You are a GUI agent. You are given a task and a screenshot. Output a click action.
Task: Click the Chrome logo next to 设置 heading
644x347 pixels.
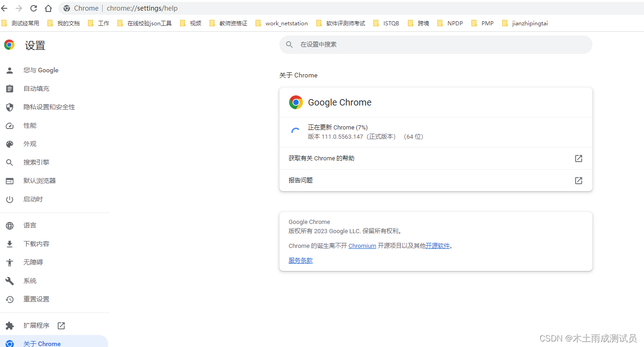click(x=9, y=45)
